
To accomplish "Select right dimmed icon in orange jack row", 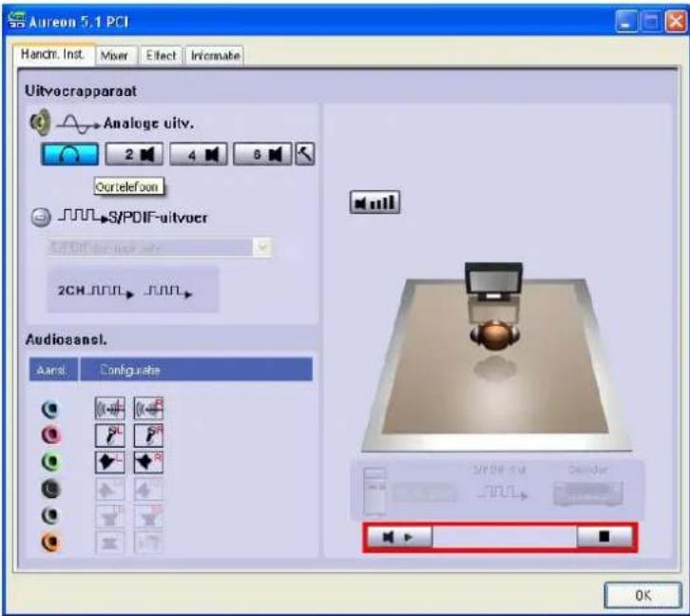I will [x=148, y=542].
